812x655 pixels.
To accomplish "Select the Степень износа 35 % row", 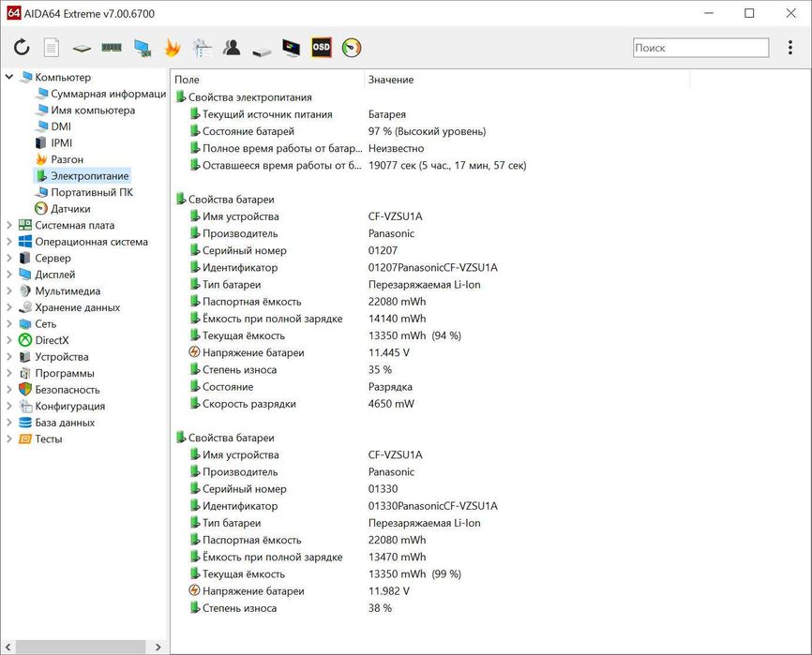I will 291,370.
